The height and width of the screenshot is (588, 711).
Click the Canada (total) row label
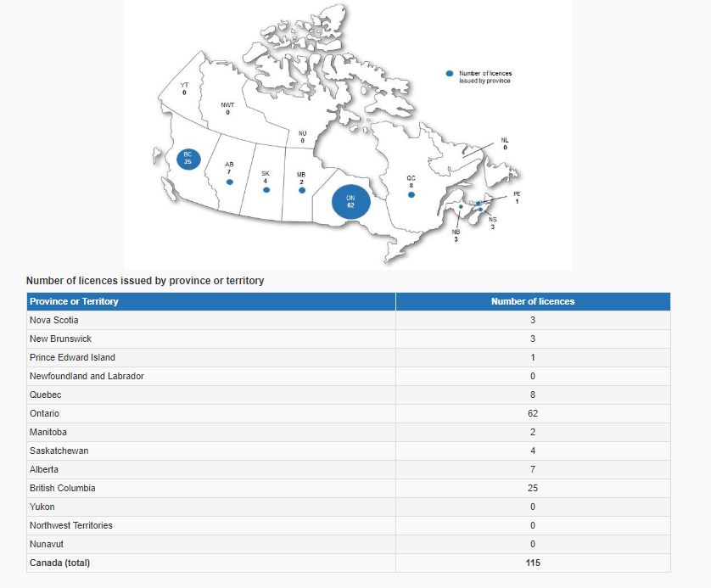tap(59, 563)
